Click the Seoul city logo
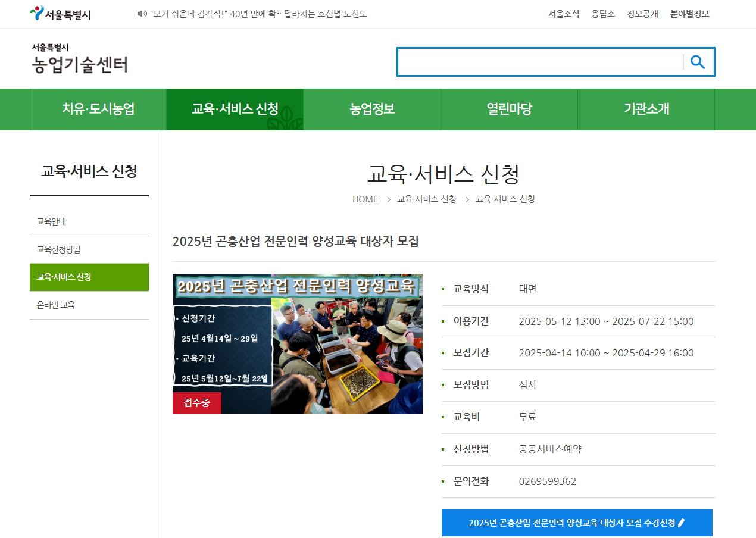This screenshot has height=538, width=756. click(x=60, y=14)
